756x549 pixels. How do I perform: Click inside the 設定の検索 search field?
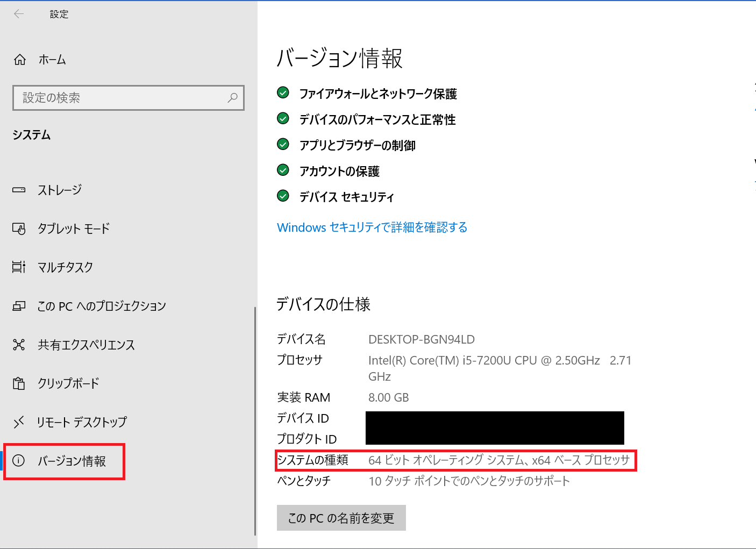click(108, 98)
